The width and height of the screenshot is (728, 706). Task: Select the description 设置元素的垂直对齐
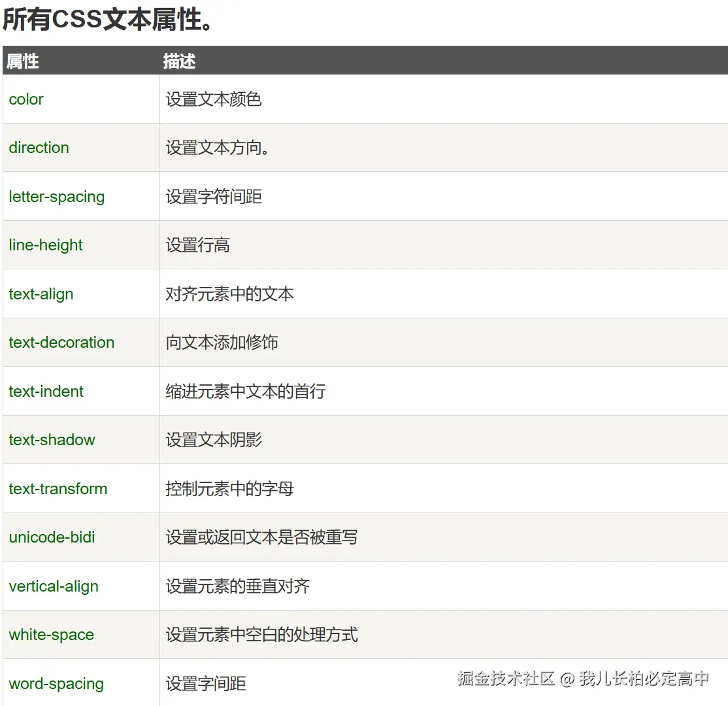pyautogui.click(x=238, y=586)
